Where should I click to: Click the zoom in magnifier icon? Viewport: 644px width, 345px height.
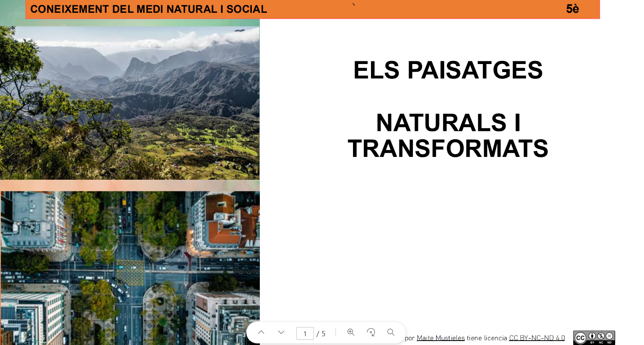(351, 332)
